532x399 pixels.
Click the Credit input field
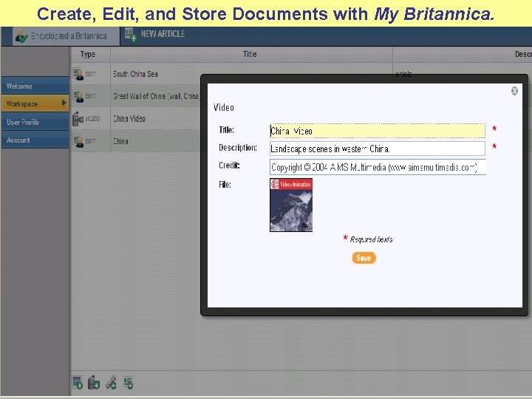click(378, 167)
